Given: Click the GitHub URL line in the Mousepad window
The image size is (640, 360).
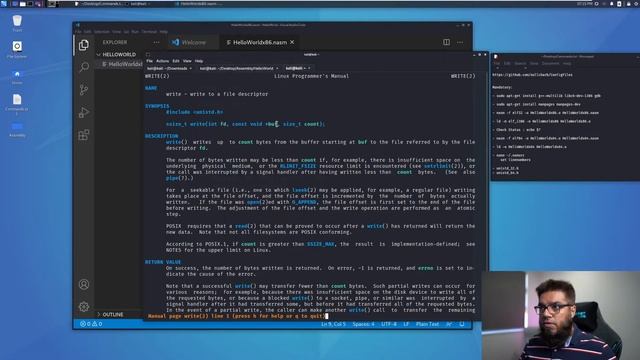Looking at the screenshot, I should [532, 75].
